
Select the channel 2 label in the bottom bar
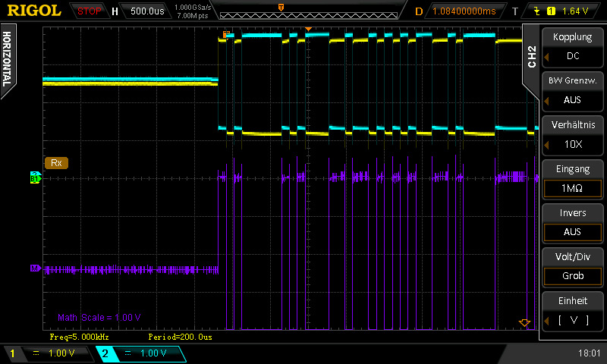coord(105,353)
